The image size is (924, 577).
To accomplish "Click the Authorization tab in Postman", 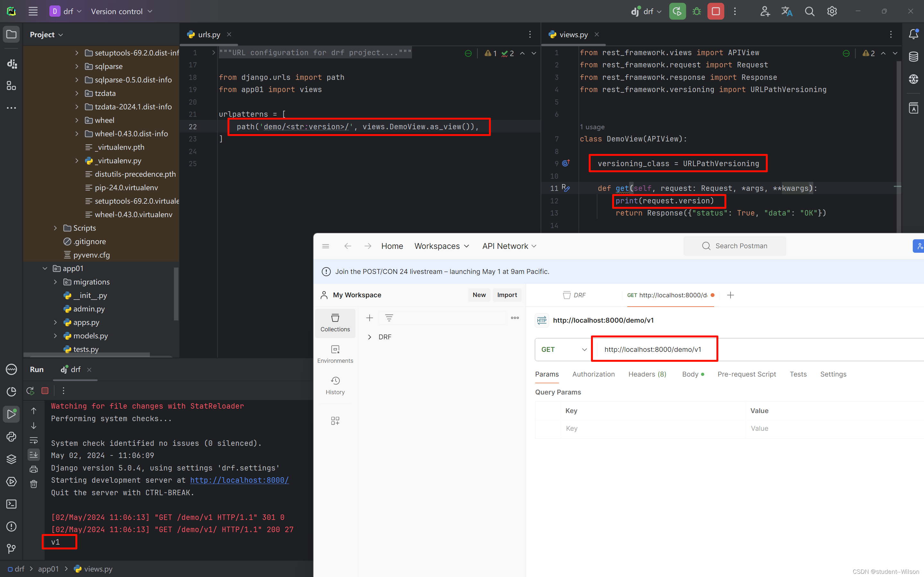I will [x=593, y=374].
